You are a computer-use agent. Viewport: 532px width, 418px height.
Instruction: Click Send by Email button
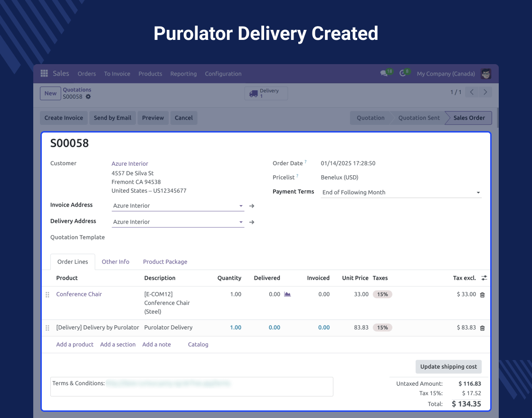[112, 118]
